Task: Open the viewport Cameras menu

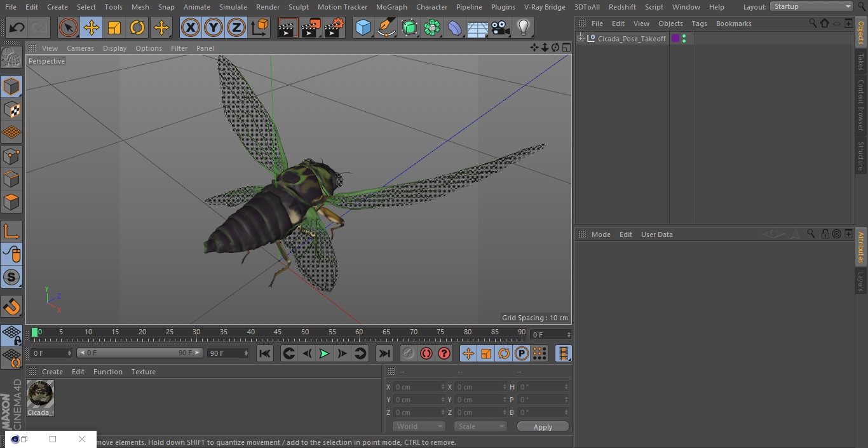Action: point(80,48)
